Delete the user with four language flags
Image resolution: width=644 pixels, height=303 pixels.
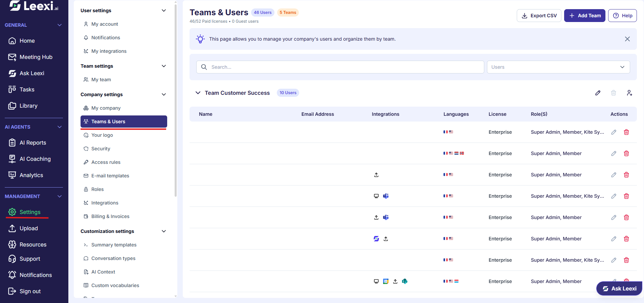[x=626, y=153]
